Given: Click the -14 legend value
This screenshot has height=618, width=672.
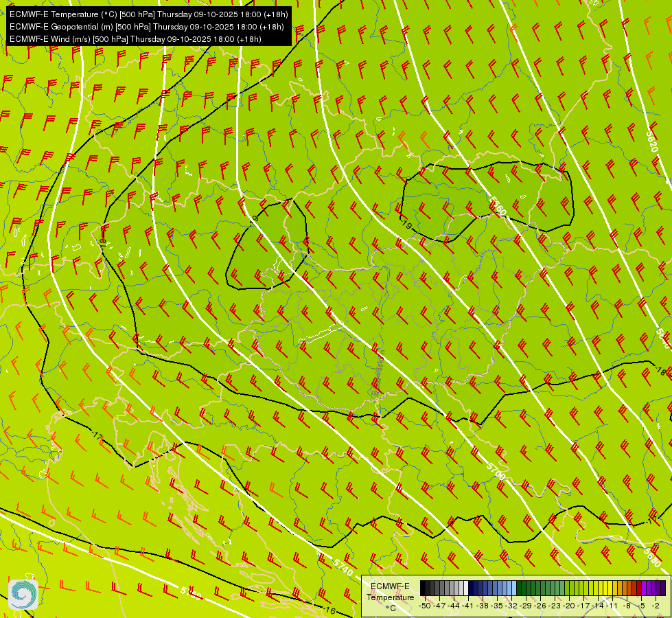Looking at the screenshot, I should click(598, 606).
